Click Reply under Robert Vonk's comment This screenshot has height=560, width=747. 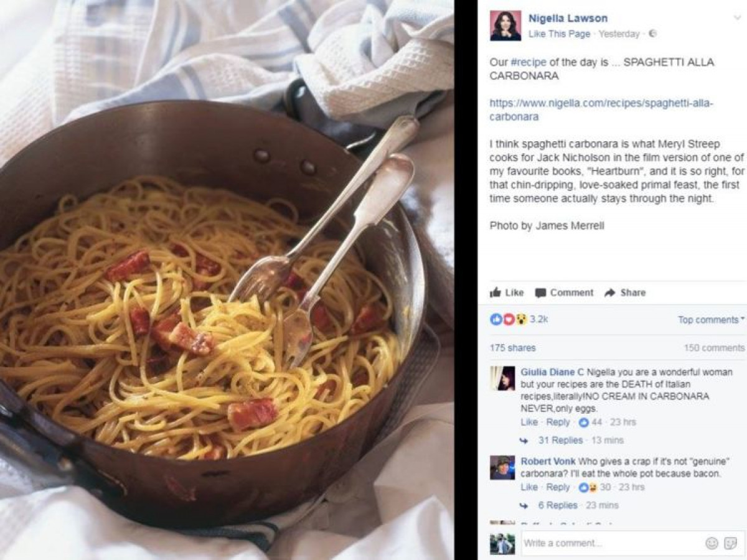[558, 487]
